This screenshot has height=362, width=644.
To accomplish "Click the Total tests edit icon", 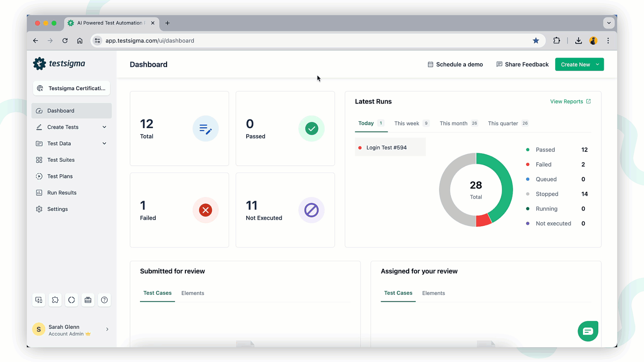I will [206, 129].
